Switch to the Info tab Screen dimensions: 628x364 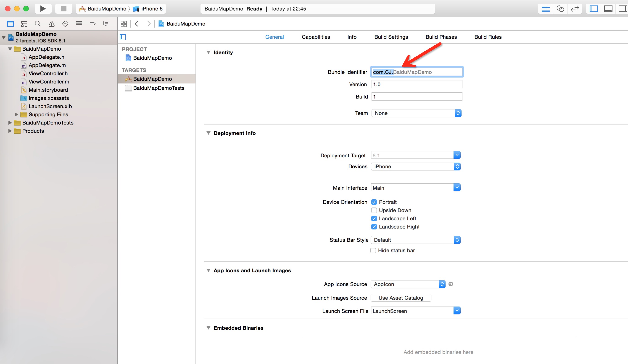tap(352, 37)
